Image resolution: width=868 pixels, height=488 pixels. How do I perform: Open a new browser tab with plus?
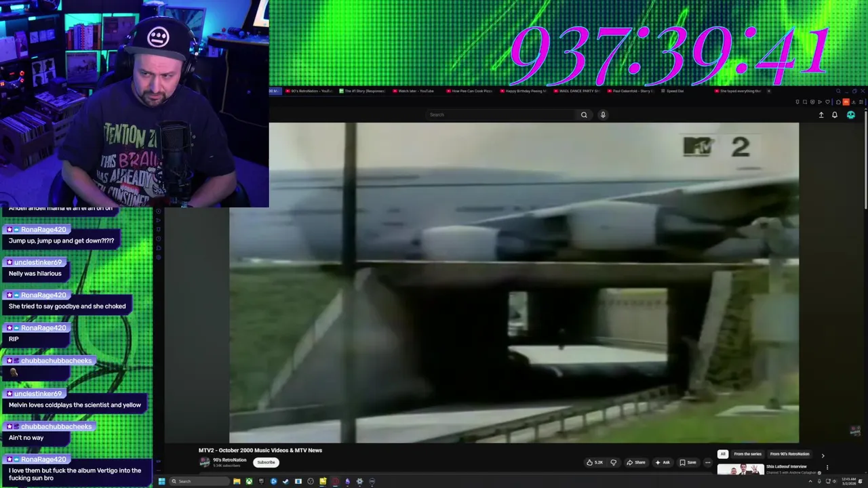coord(768,91)
